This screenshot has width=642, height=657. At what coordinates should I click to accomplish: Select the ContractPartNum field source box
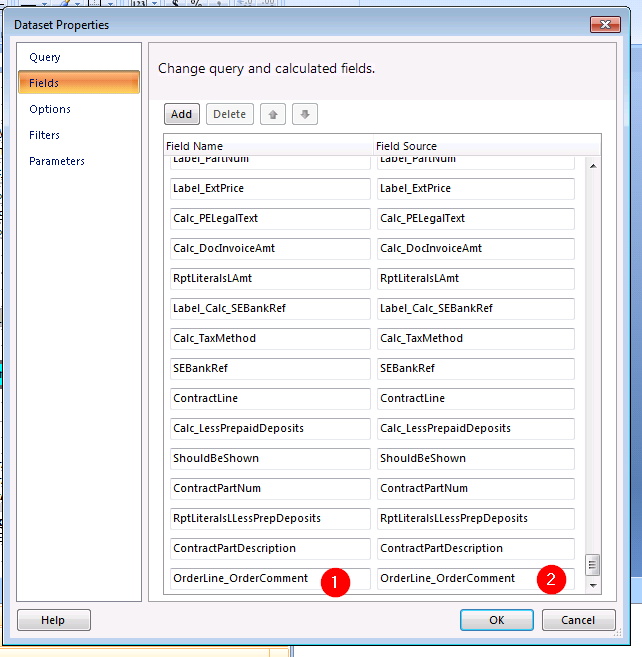[476, 489]
